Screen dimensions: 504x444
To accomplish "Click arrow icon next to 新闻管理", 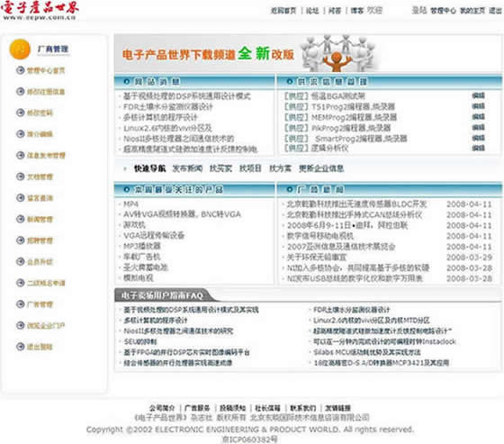I will click(x=20, y=219).
